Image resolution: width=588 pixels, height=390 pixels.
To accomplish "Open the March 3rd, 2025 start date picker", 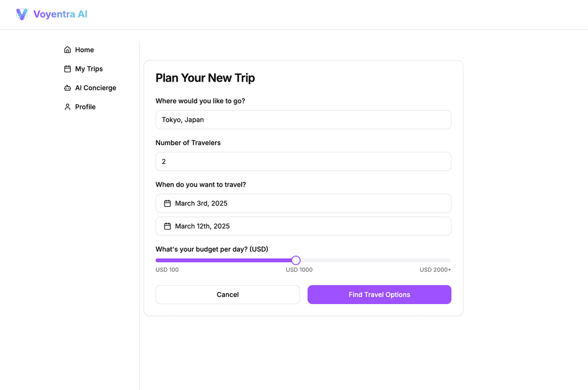I will pos(303,203).
